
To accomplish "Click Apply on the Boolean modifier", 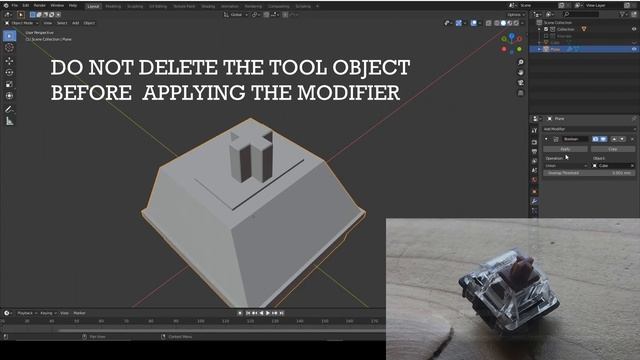I will pos(565,149).
